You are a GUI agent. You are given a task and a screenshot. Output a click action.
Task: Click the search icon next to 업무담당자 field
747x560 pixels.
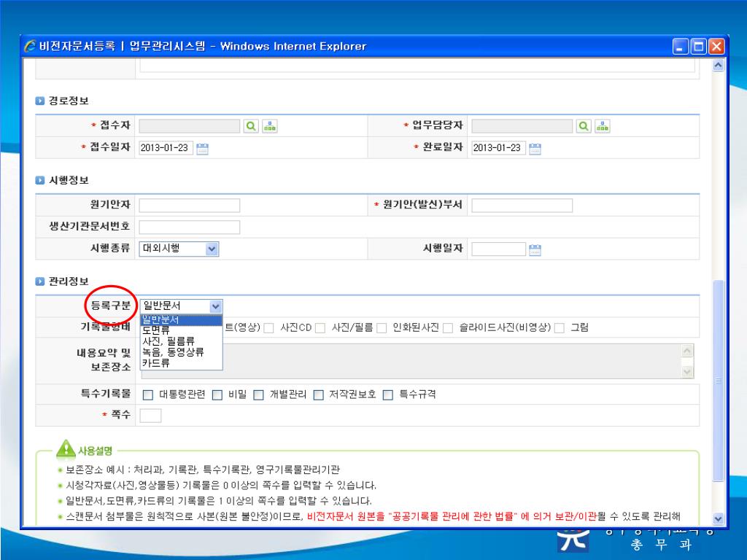click(x=584, y=126)
